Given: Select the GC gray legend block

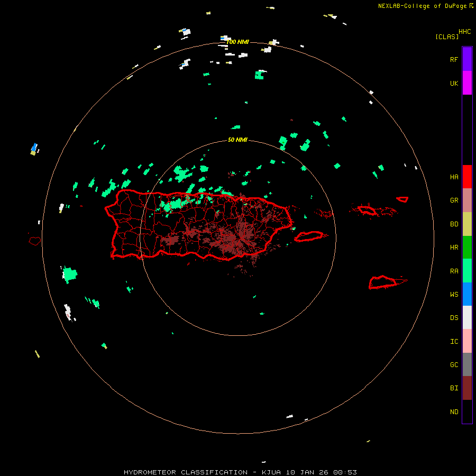Looking at the screenshot, I should click(x=467, y=364).
